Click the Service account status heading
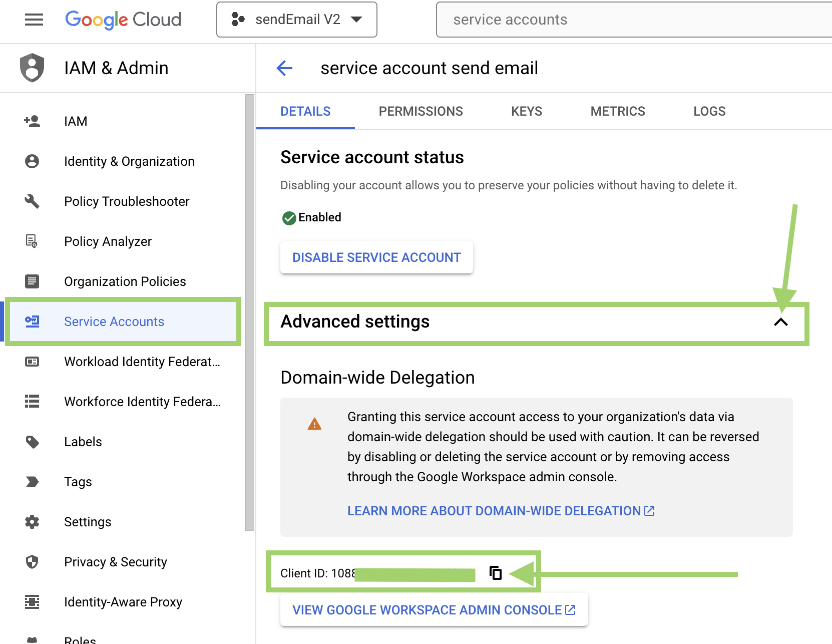Image resolution: width=832 pixels, height=644 pixels. (372, 157)
